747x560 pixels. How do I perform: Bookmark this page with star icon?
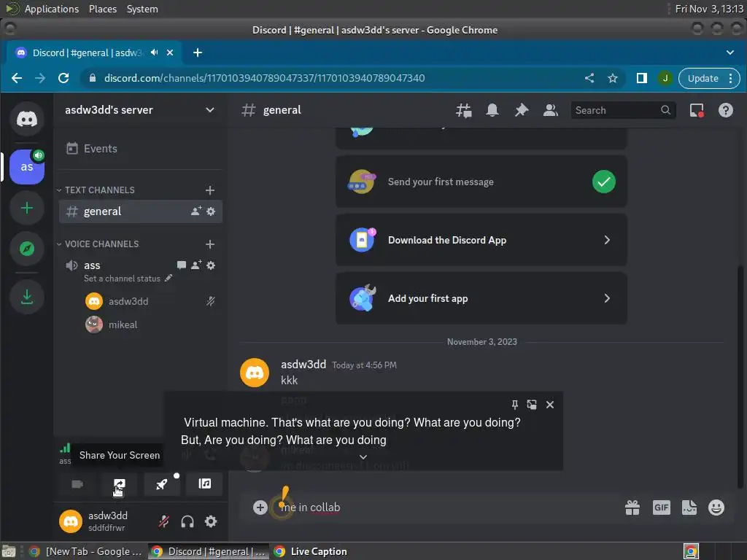coord(613,78)
